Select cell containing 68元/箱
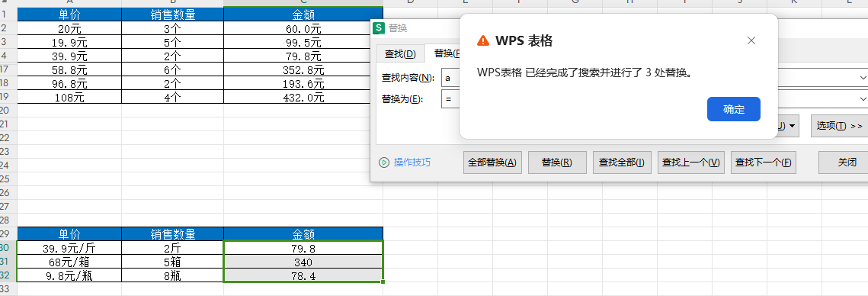 point(69,262)
